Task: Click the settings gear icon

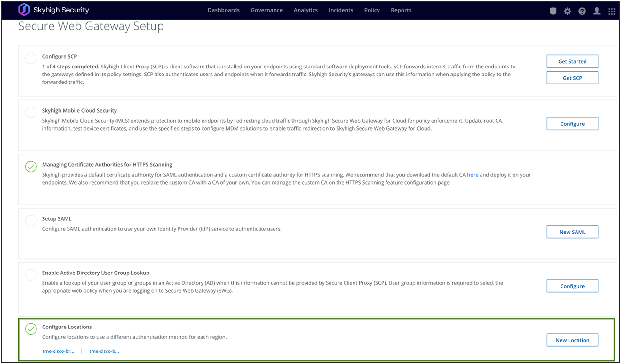Action: [568, 10]
